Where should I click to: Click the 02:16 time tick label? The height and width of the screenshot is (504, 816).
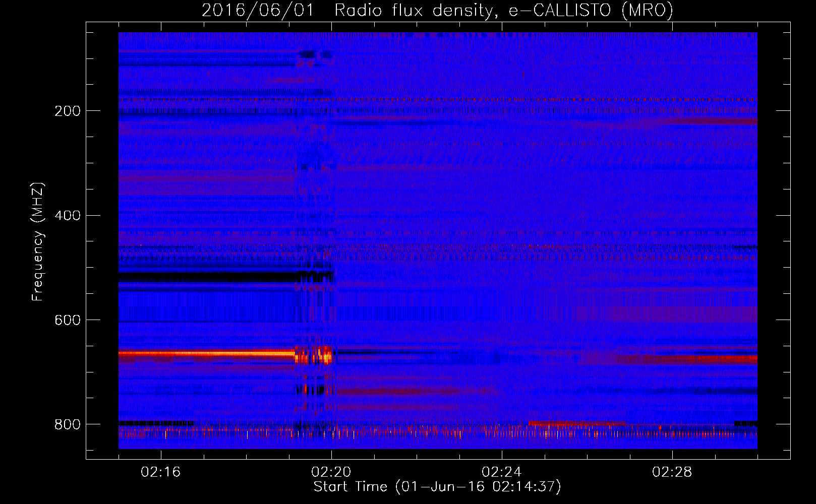(161, 472)
